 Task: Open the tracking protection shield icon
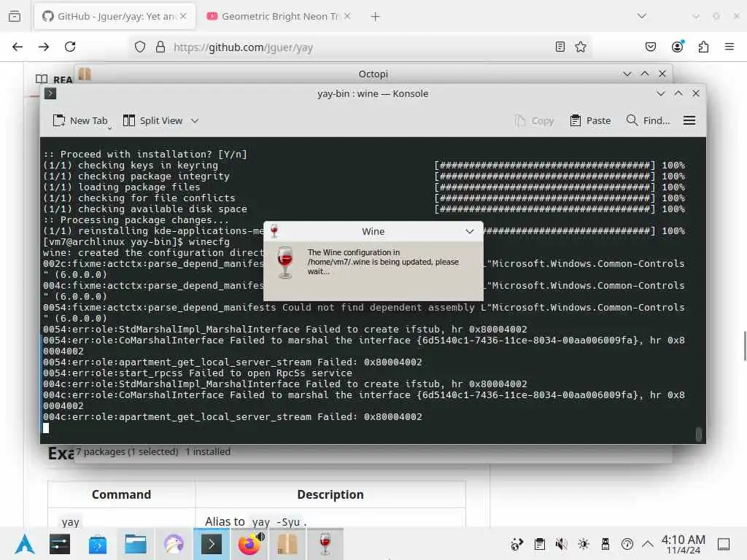pyautogui.click(x=139, y=47)
